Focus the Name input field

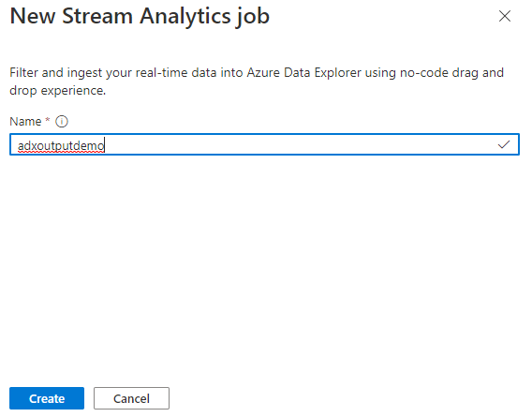(264, 144)
